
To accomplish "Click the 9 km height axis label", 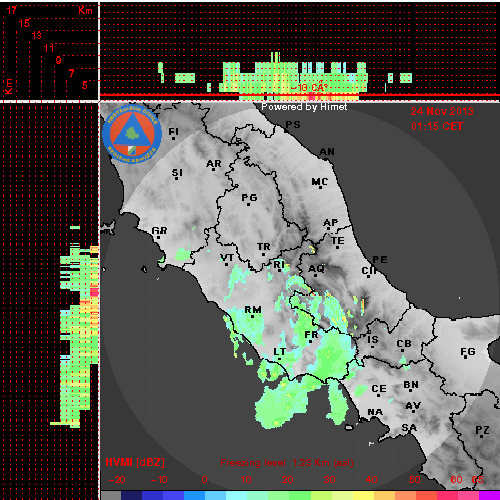I will pos(58,60).
